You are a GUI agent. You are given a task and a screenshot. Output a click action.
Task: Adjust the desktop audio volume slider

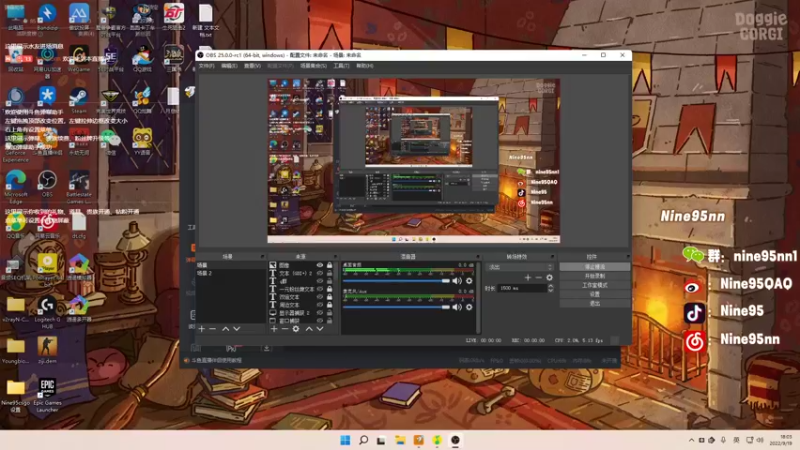396,281
